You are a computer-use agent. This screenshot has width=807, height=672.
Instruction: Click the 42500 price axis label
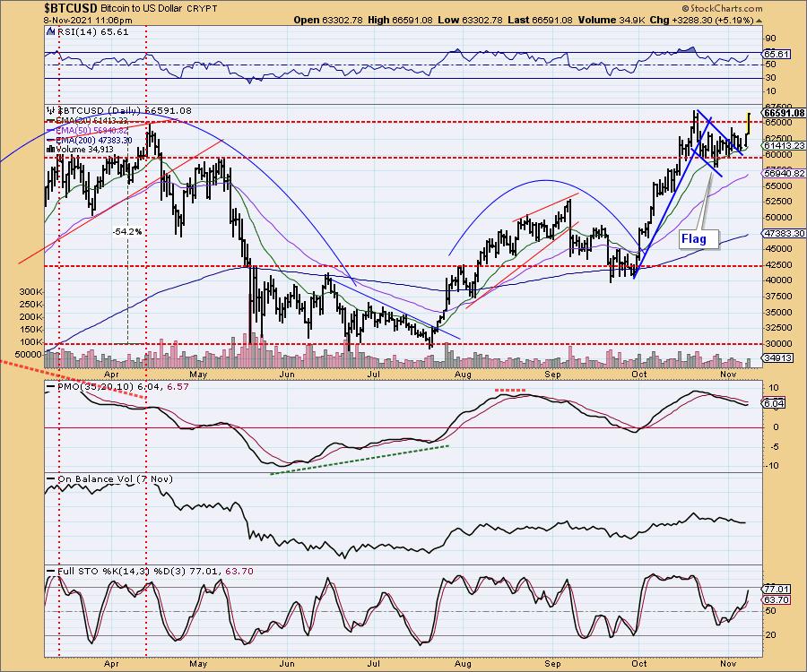click(777, 265)
